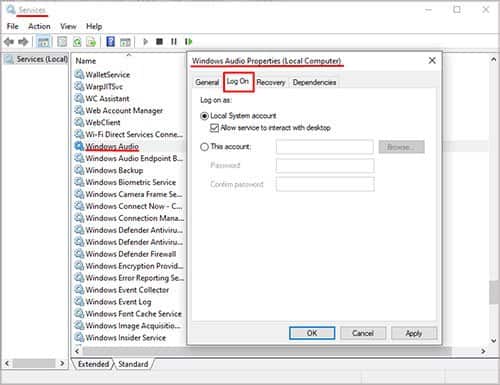Click Cancel in the properties dialog
Screen dimensions: 500x385
click(363, 333)
